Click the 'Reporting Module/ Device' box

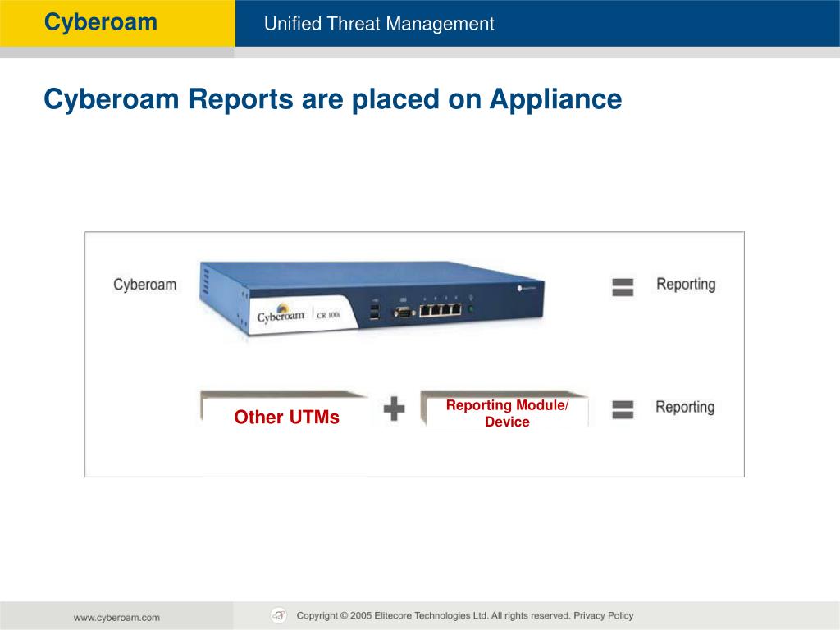[x=504, y=409]
